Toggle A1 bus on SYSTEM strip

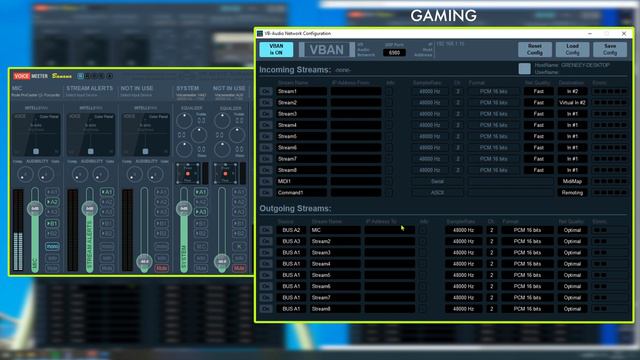(x=201, y=192)
